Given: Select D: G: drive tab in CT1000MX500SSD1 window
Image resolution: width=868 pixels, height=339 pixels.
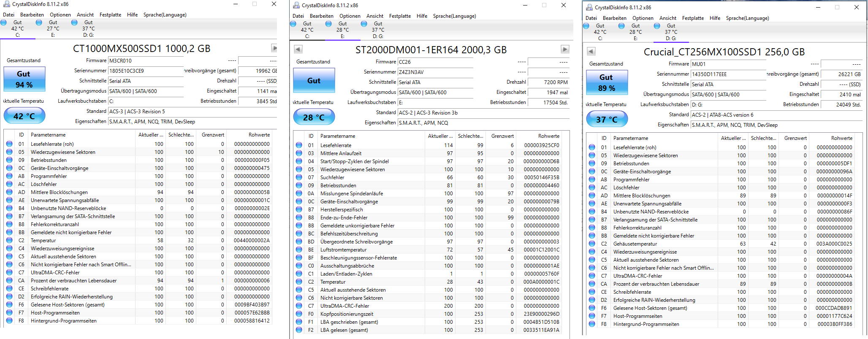Looking at the screenshot, I should pos(89,28).
